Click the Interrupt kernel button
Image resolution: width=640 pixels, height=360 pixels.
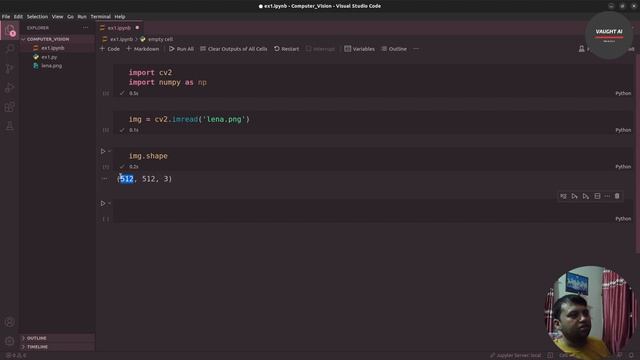(x=320, y=49)
